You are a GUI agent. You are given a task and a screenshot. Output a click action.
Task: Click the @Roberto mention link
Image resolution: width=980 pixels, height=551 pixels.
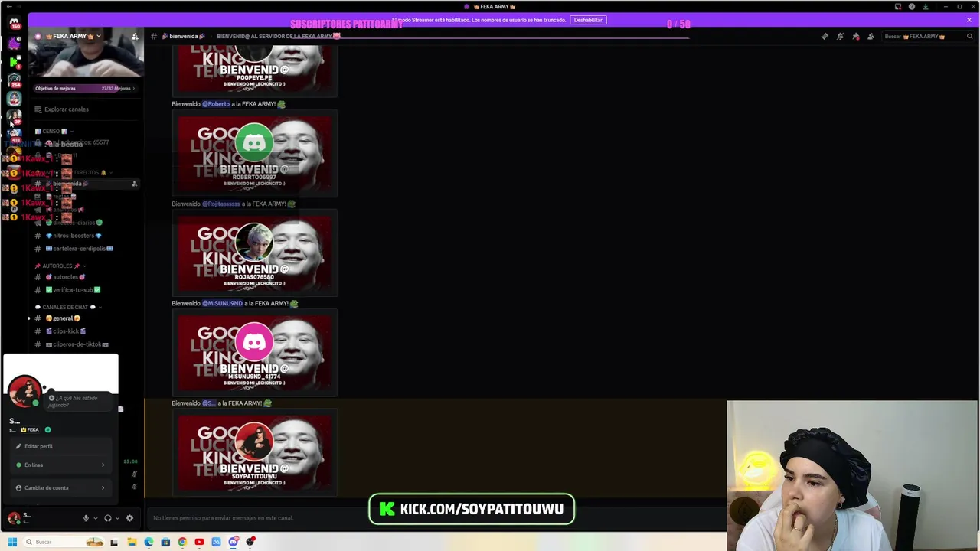click(x=216, y=104)
